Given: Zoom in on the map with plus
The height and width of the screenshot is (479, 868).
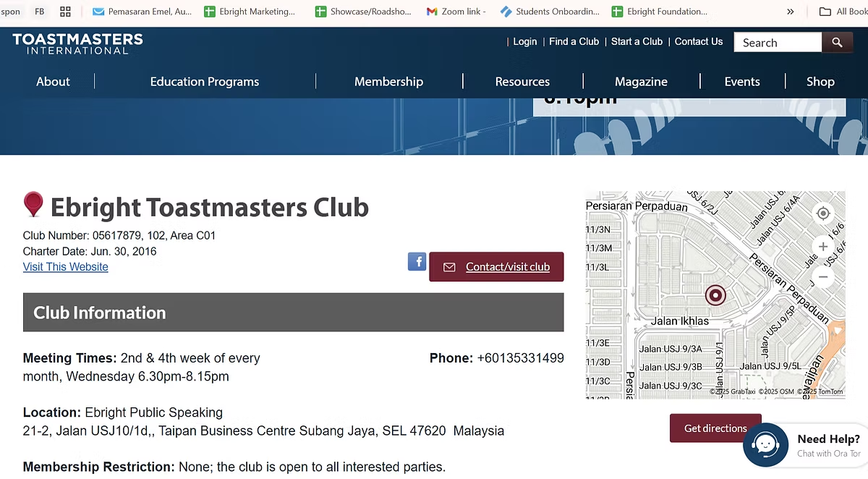Looking at the screenshot, I should pyautogui.click(x=822, y=246).
